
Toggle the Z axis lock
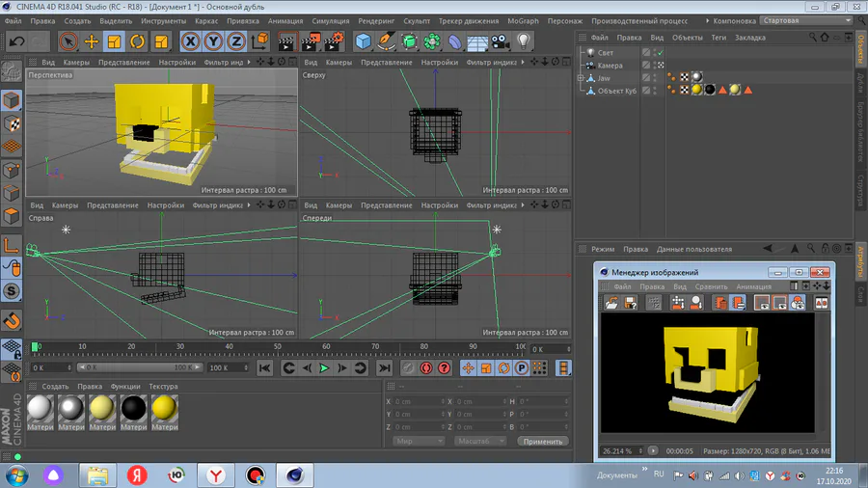pos(235,41)
